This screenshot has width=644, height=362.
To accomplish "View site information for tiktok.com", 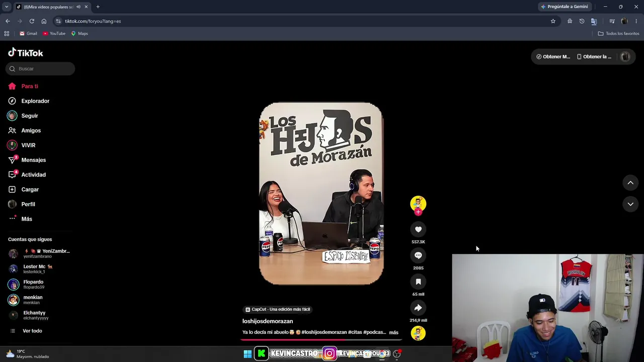I will pos(58,21).
